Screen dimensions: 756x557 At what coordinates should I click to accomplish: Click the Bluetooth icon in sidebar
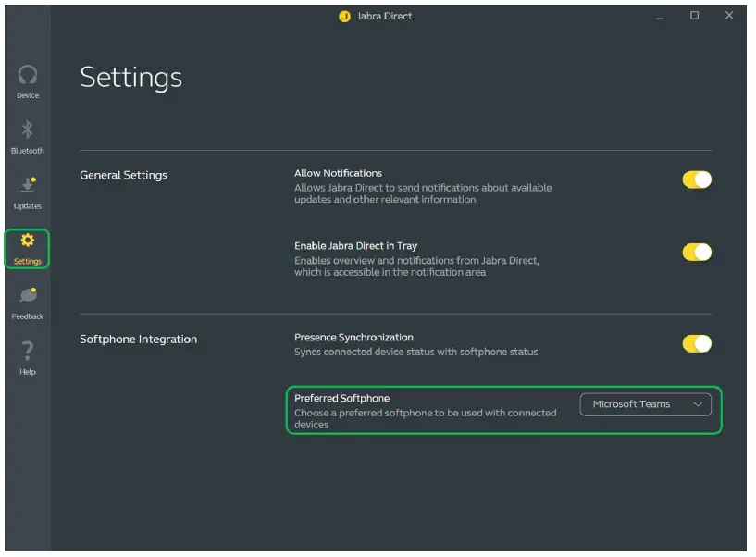pyautogui.click(x=28, y=130)
